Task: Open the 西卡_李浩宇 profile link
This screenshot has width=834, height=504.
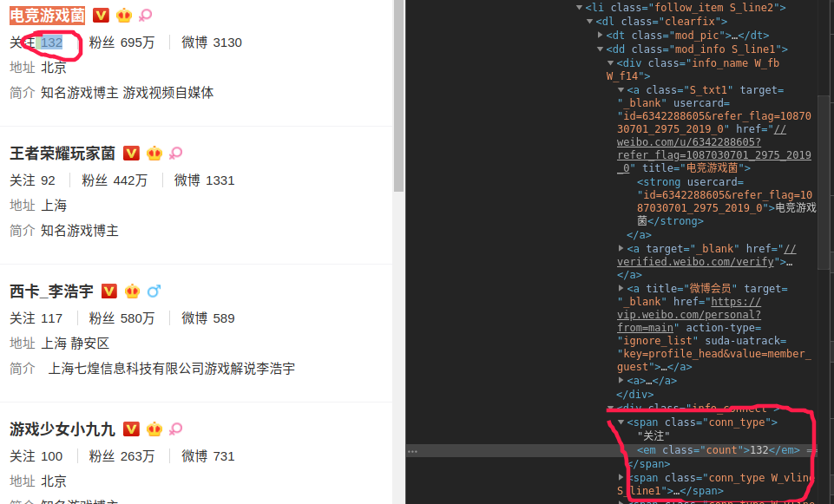Action: (x=51, y=291)
